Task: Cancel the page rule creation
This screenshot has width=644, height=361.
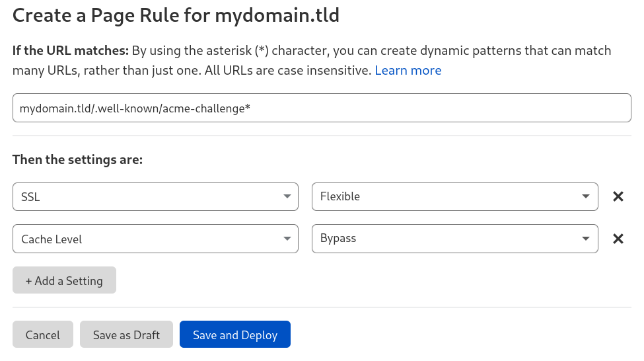Action: (x=43, y=335)
